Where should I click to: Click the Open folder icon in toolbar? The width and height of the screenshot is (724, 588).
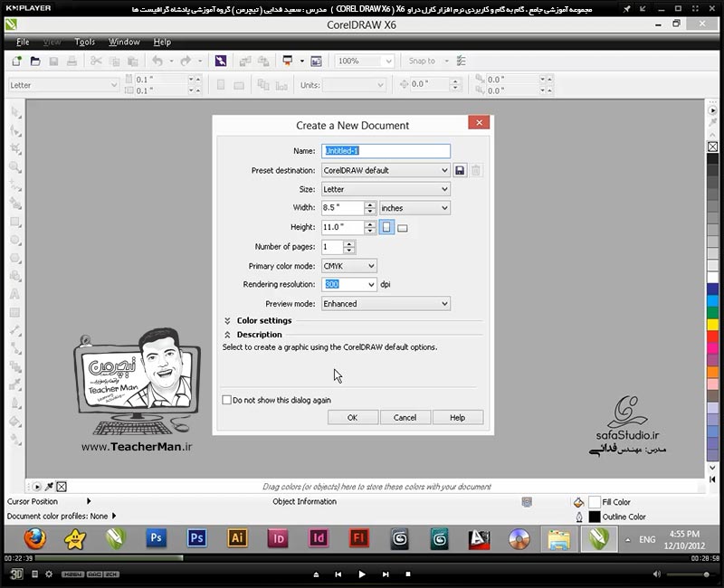coord(35,61)
